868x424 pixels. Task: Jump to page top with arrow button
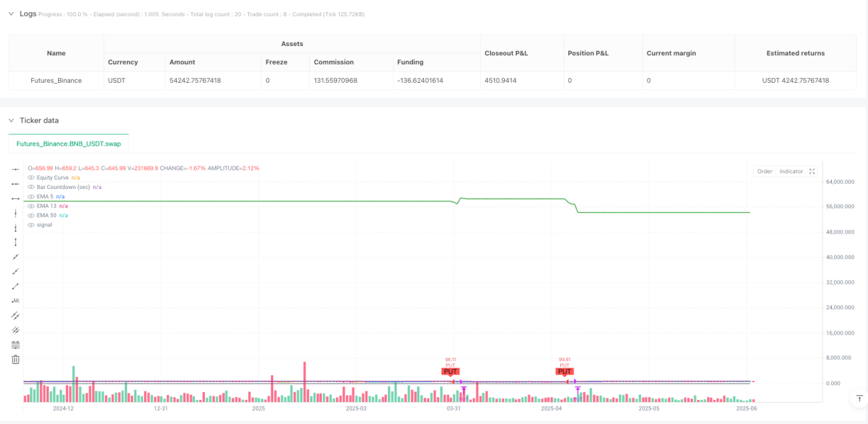(x=859, y=399)
